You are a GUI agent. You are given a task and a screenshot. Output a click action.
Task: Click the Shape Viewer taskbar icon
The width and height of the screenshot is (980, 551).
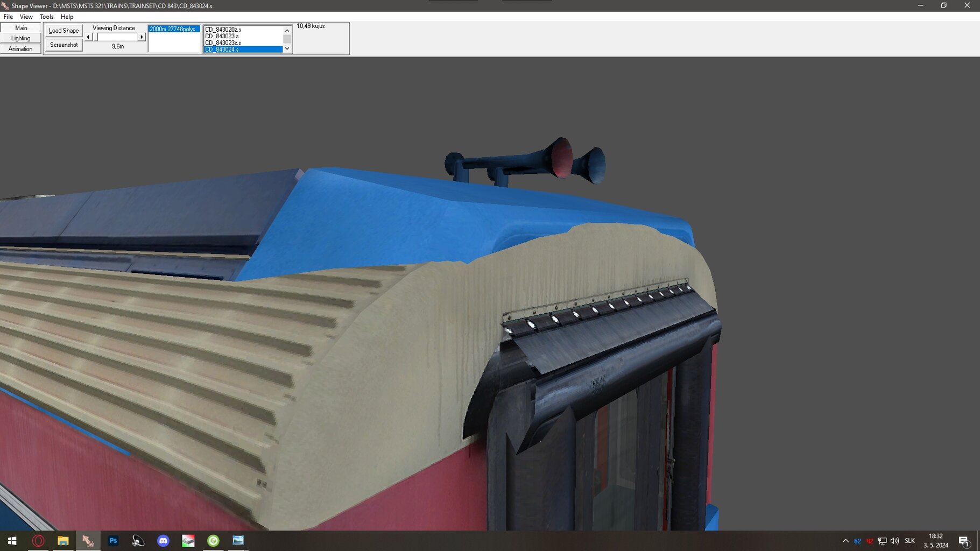coord(88,541)
